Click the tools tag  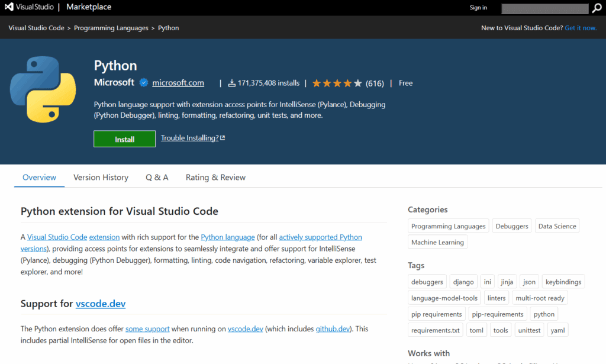501,330
